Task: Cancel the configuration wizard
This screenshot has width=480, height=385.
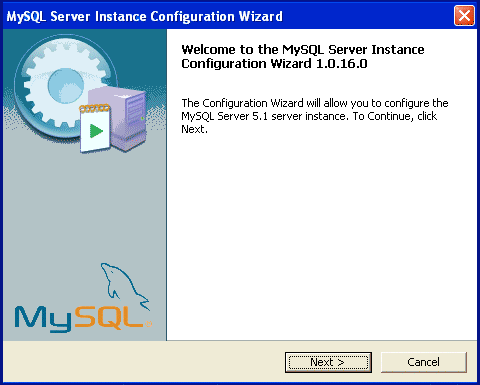Action: [424, 362]
